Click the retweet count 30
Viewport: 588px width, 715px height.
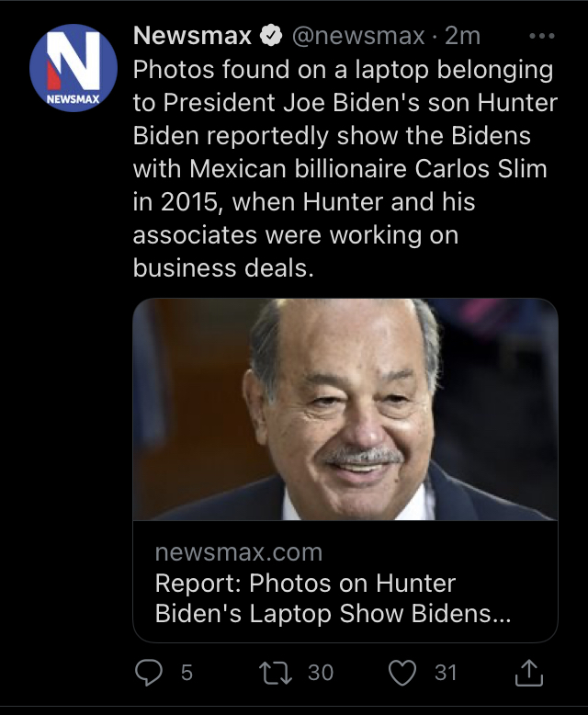(x=321, y=673)
